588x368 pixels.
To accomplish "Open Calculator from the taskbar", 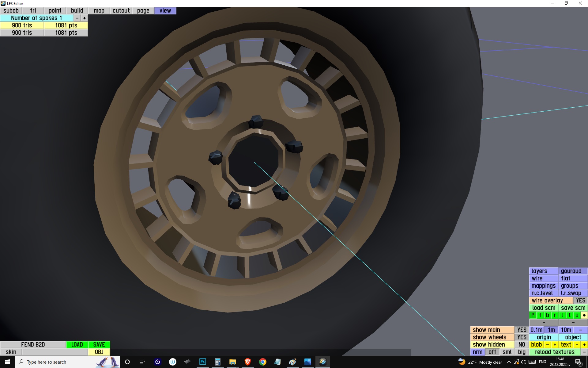I will pyautogui.click(x=217, y=362).
